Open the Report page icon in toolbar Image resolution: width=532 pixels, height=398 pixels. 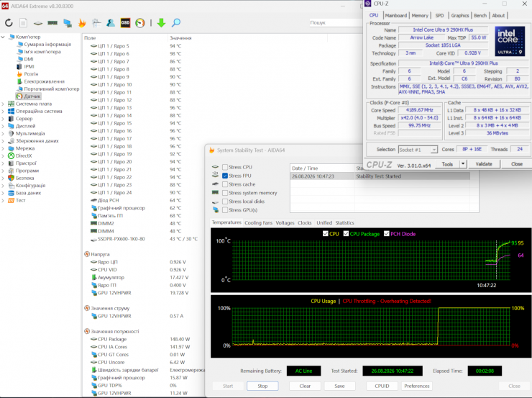24,23
